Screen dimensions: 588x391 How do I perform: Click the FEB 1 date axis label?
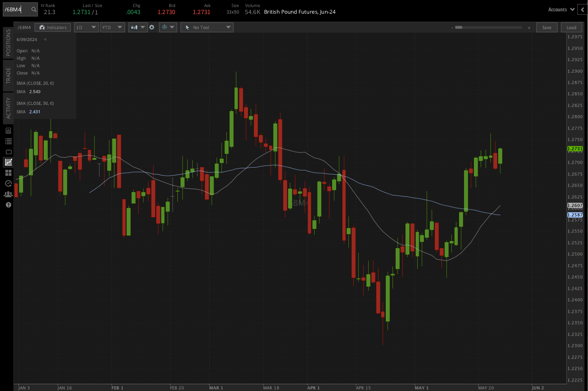[x=118, y=388]
